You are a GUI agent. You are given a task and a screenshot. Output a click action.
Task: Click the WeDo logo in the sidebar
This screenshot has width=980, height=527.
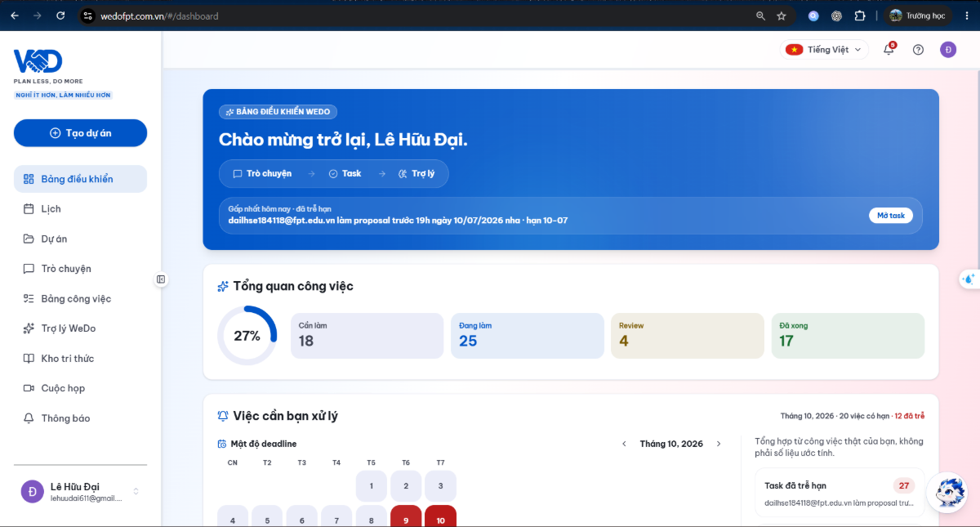38,62
